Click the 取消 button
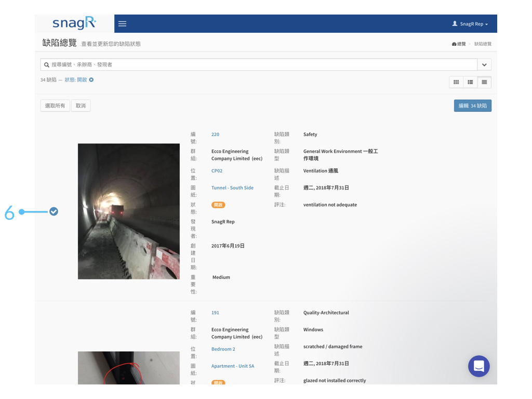This screenshot has width=532, height=399. tap(81, 105)
